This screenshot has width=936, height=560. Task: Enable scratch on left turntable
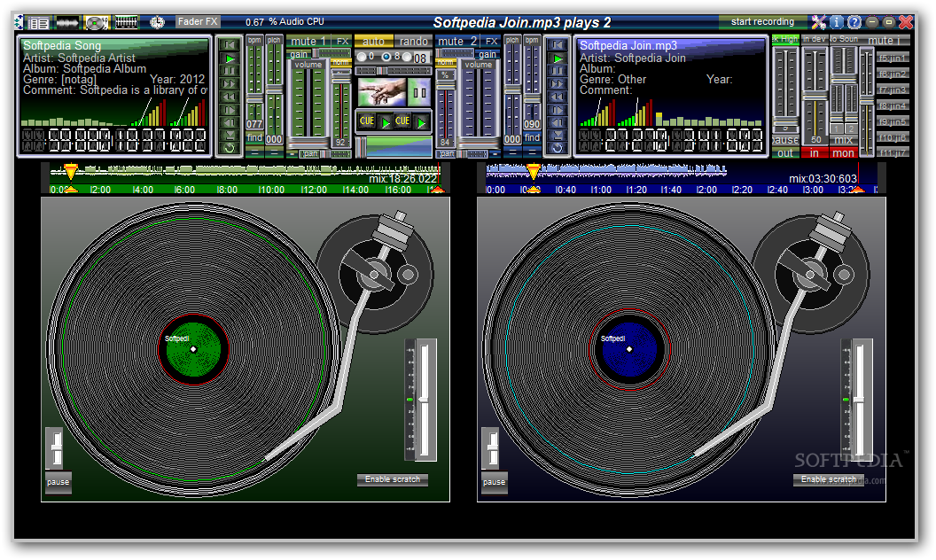[392, 479]
